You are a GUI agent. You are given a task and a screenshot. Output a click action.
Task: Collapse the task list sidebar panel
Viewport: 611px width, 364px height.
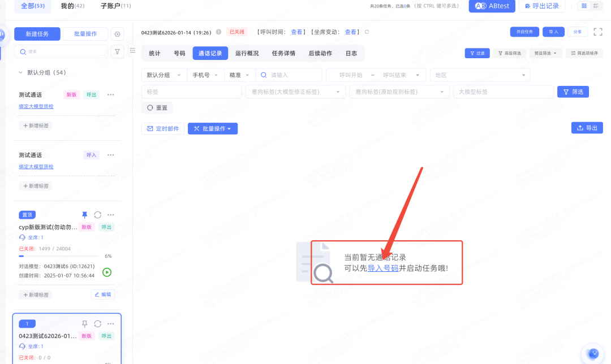(x=132, y=51)
